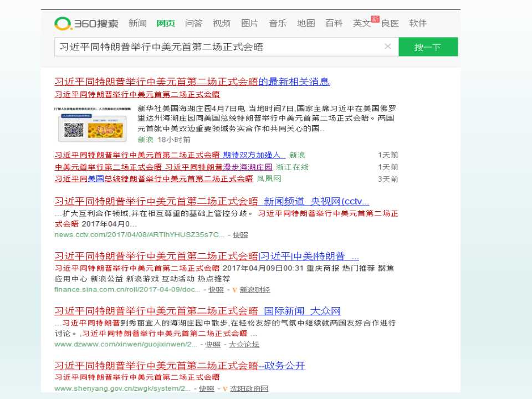Open the 政务公开 result title
The height and width of the screenshot is (399, 532).
click(x=180, y=365)
